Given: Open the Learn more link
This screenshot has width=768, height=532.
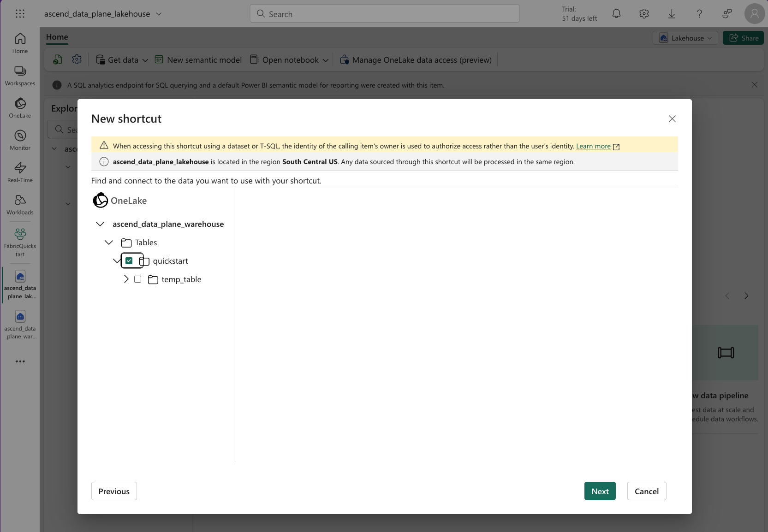Looking at the screenshot, I should click(x=593, y=146).
